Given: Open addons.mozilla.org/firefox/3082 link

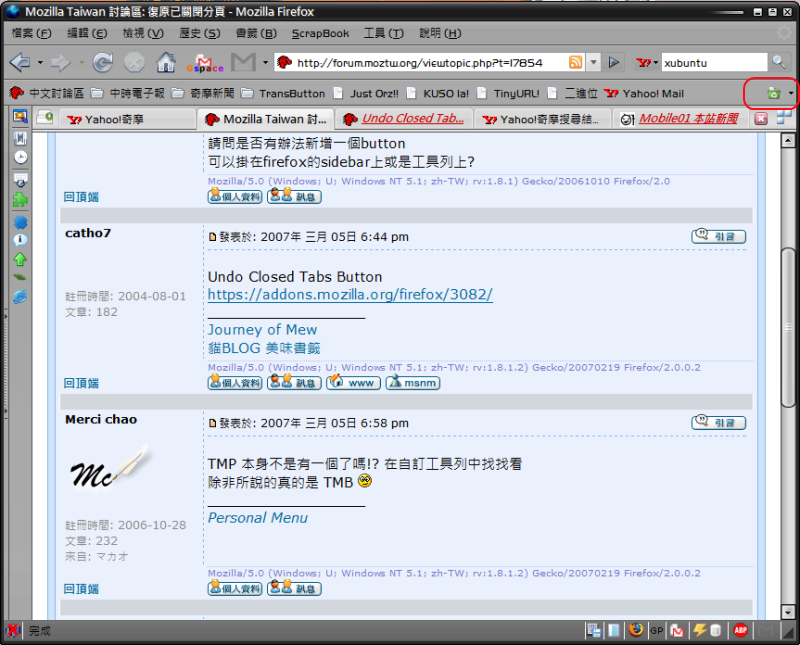Looking at the screenshot, I should (x=350, y=294).
